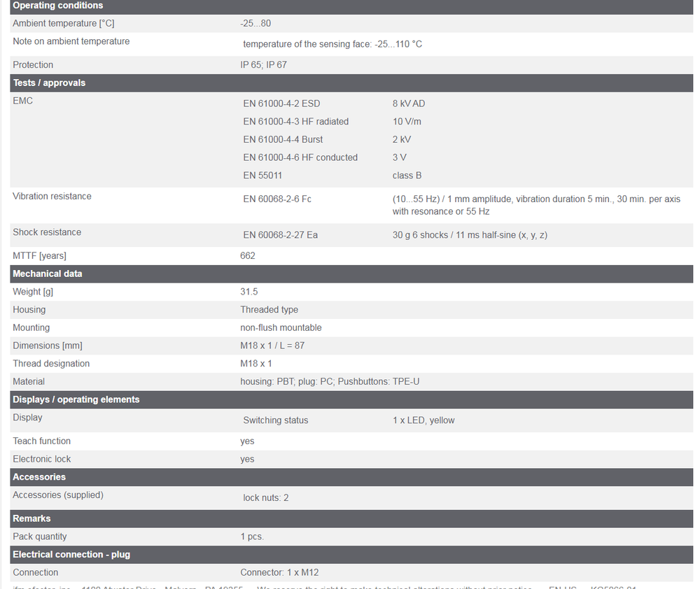Image resolution: width=700 pixels, height=589 pixels.
Task: Click the weight value 31.5
Action: click(249, 292)
